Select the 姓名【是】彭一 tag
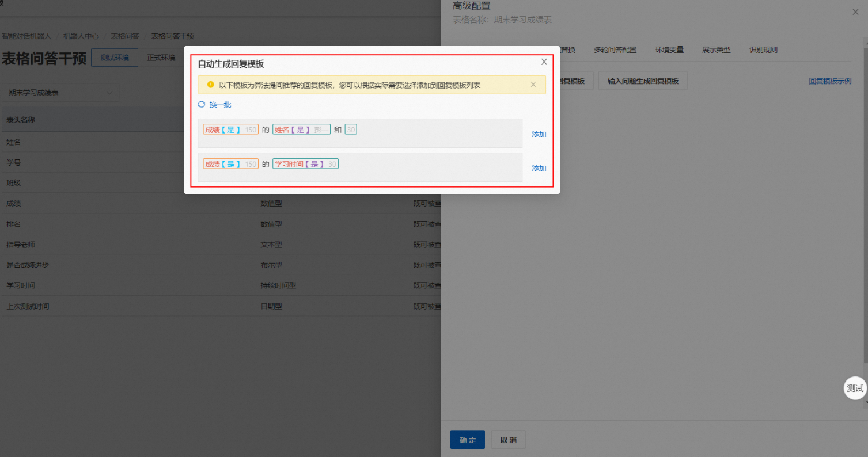This screenshot has height=457, width=868. 301,130
